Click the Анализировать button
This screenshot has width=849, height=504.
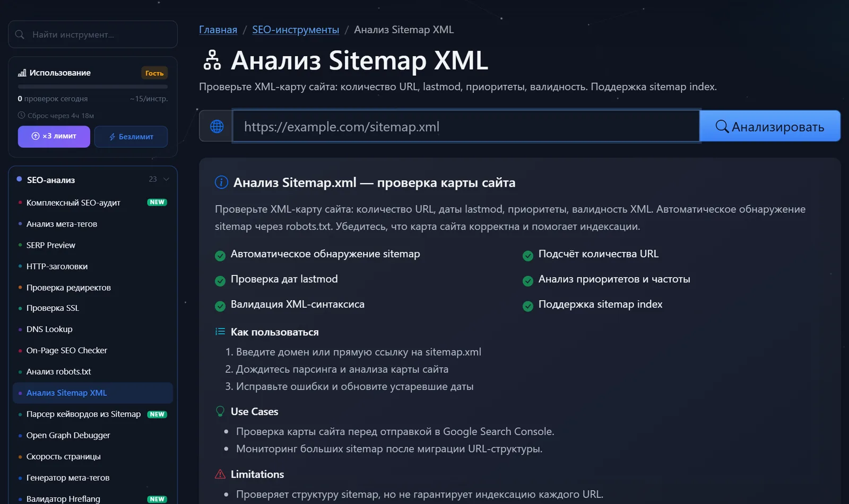click(770, 126)
